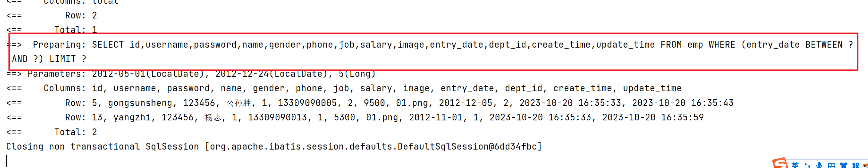Click the blinking text cursor on the empty last line
This screenshot has width=868, height=168.
(7, 161)
